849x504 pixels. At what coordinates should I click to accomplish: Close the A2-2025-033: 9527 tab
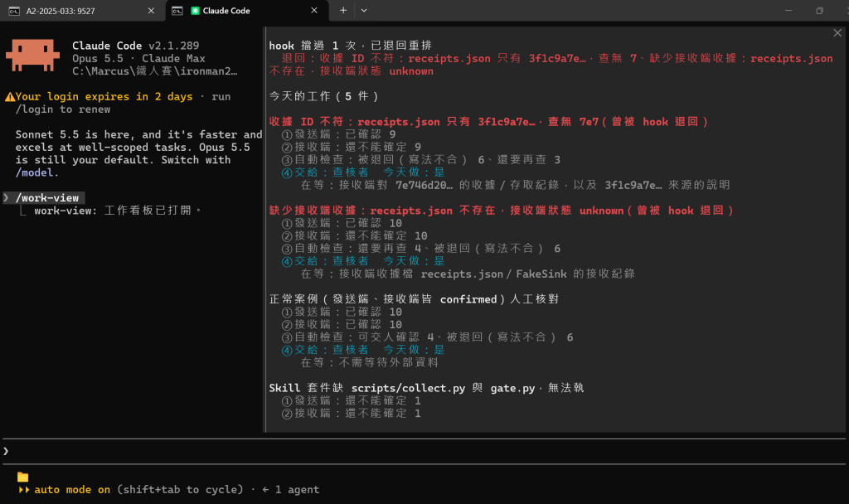click(x=151, y=11)
